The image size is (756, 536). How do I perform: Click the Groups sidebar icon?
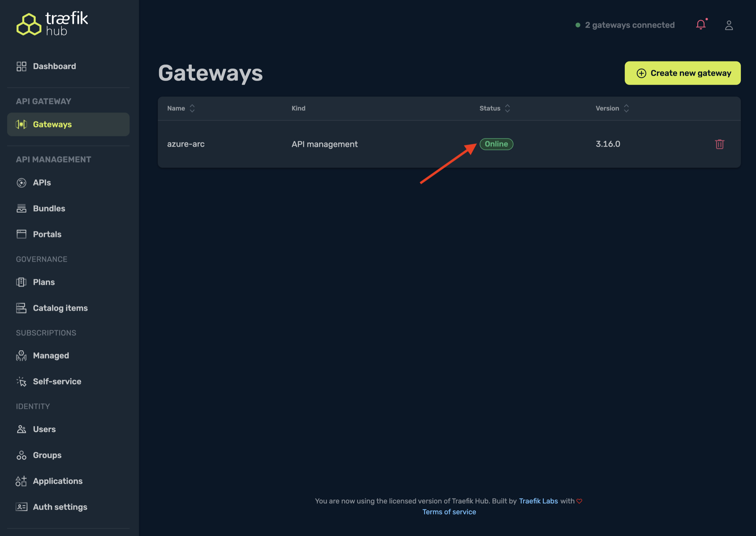[x=21, y=455]
